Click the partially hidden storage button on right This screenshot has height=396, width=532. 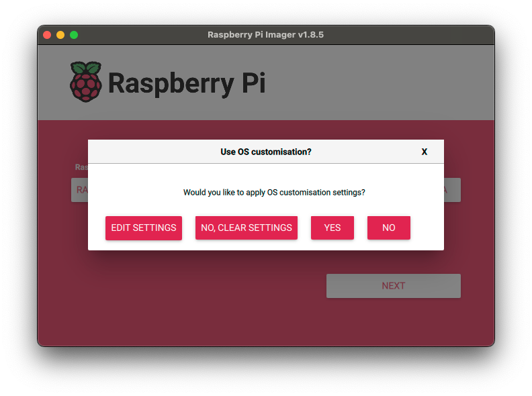pyautogui.click(x=452, y=190)
